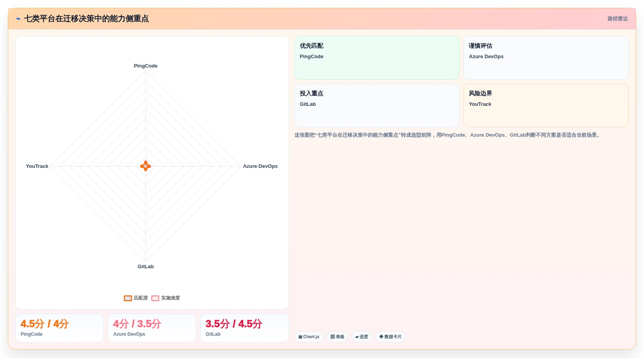Select the 数据卡片 tag chip
This screenshot has height=358, width=644.
pos(390,337)
